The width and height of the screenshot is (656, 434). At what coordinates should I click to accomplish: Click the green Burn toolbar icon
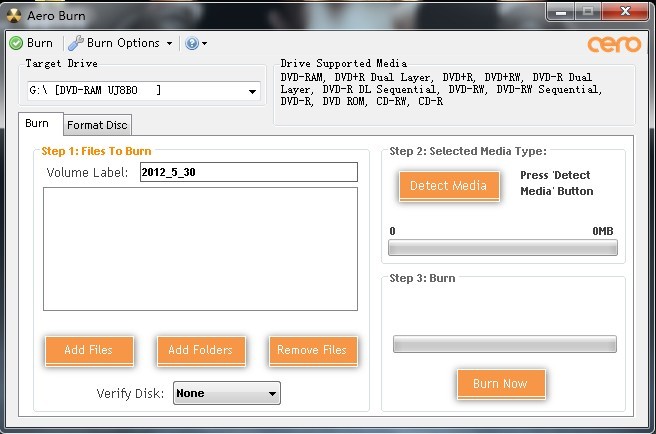[x=17, y=43]
